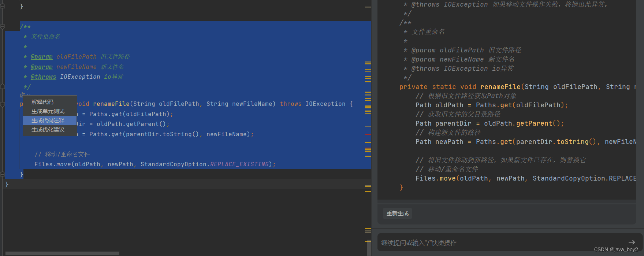Click '@param newFileName 新文件名' in the chat panel
644x256 pixels.
(463, 59)
